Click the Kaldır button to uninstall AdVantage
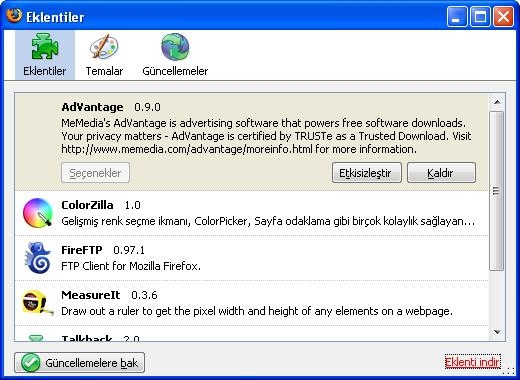520x380 pixels. coord(441,173)
